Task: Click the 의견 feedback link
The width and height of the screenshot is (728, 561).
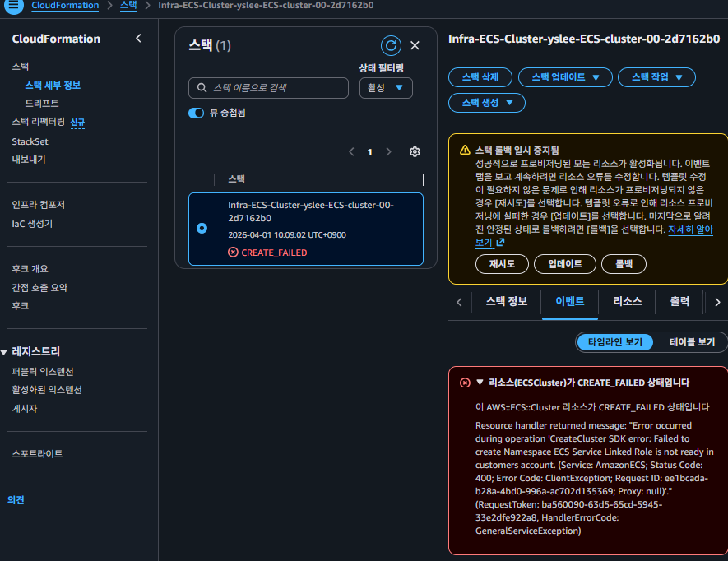Action: coord(16,500)
